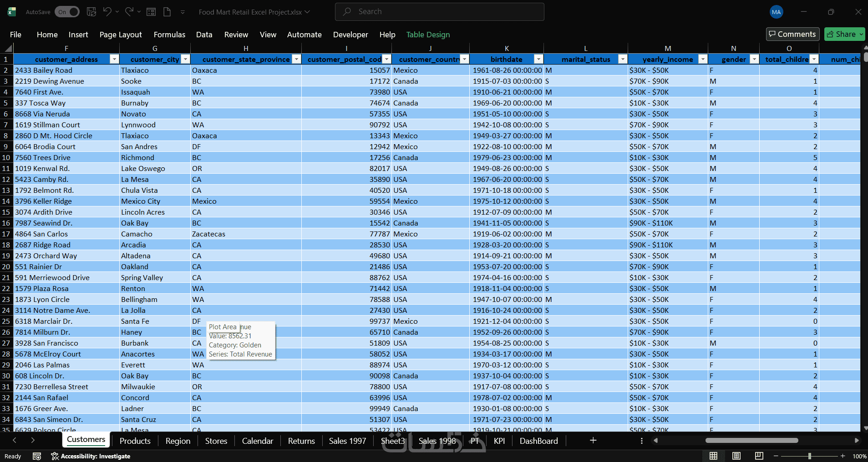Open the Developer ribbon tab
Screen dimensions: 868x462
coord(350,35)
